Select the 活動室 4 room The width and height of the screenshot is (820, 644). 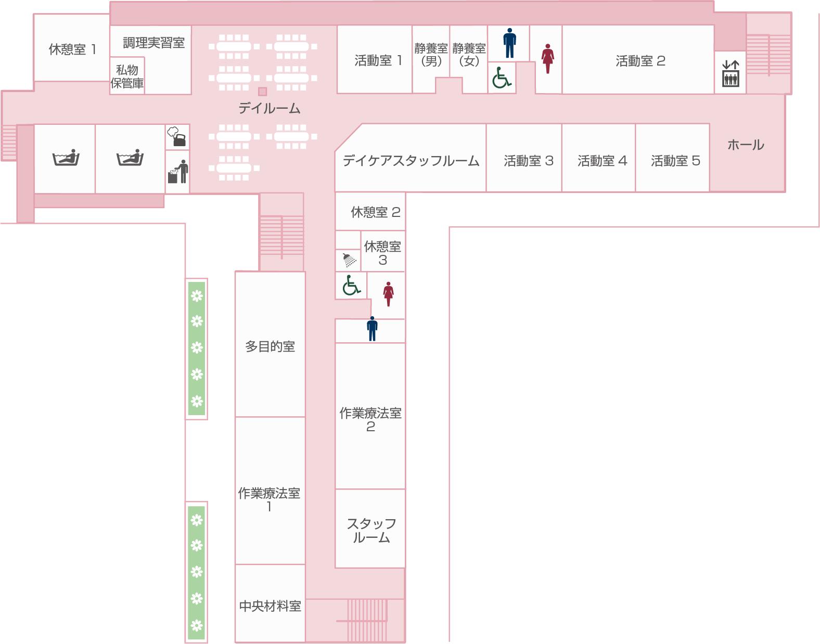tap(599, 158)
